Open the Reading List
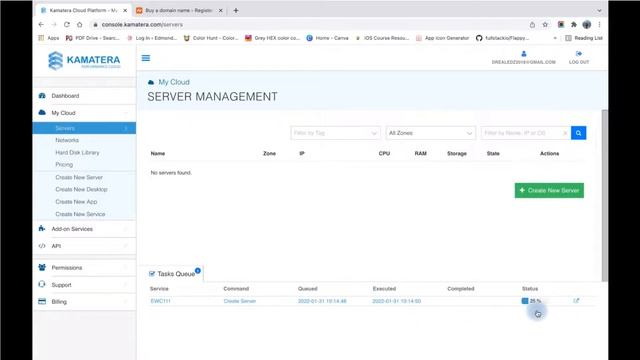The image size is (640, 360). pos(584,38)
